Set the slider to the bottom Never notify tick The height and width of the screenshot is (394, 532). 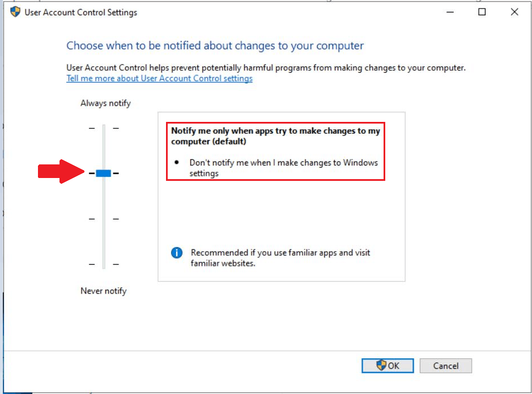[x=104, y=264]
